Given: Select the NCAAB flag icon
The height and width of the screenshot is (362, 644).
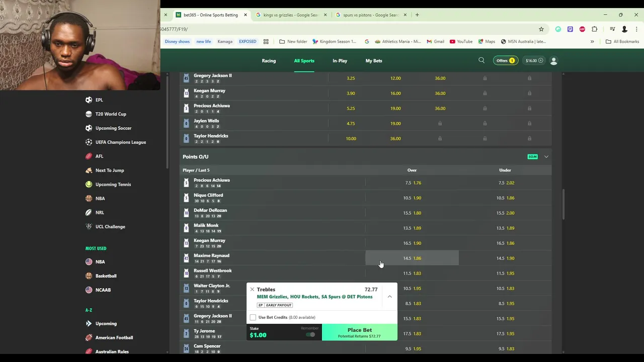Looking at the screenshot, I should 89,290.
